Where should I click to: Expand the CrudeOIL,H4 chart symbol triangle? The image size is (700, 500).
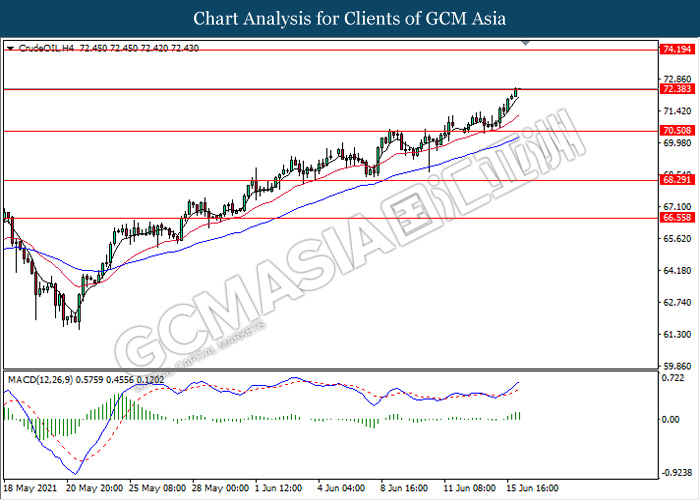point(11,48)
